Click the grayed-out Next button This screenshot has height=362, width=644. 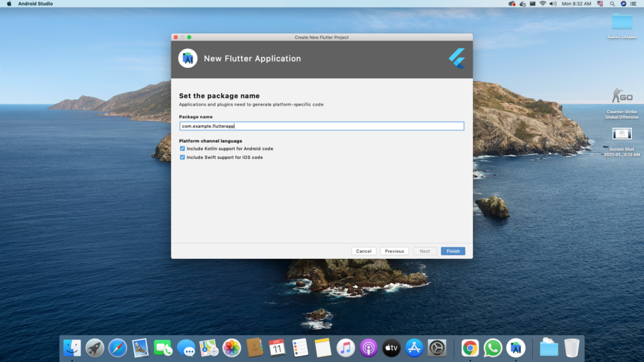click(x=425, y=251)
